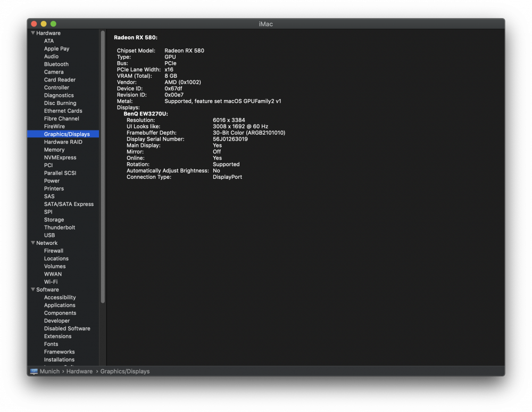Collapse the Network section triangle
This screenshot has width=532, height=412.
click(33, 243)
